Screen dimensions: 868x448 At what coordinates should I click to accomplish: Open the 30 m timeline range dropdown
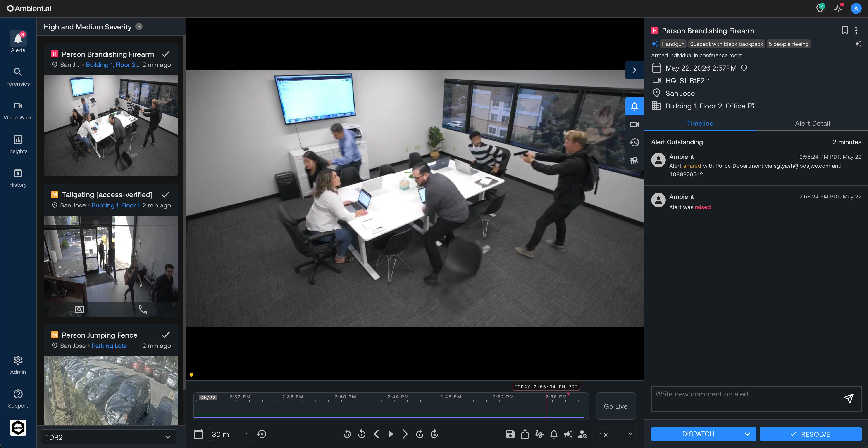[230, 434]
